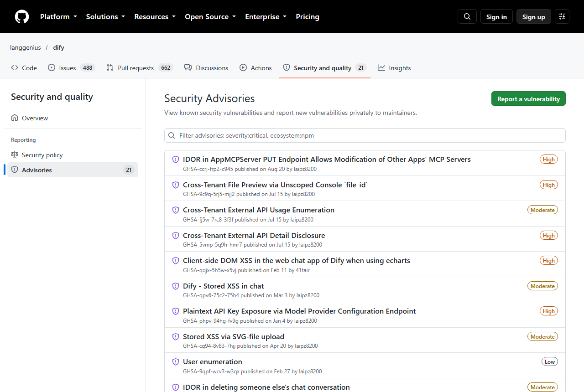
Task: Click the Sign in button
Action: pos(496,17)
